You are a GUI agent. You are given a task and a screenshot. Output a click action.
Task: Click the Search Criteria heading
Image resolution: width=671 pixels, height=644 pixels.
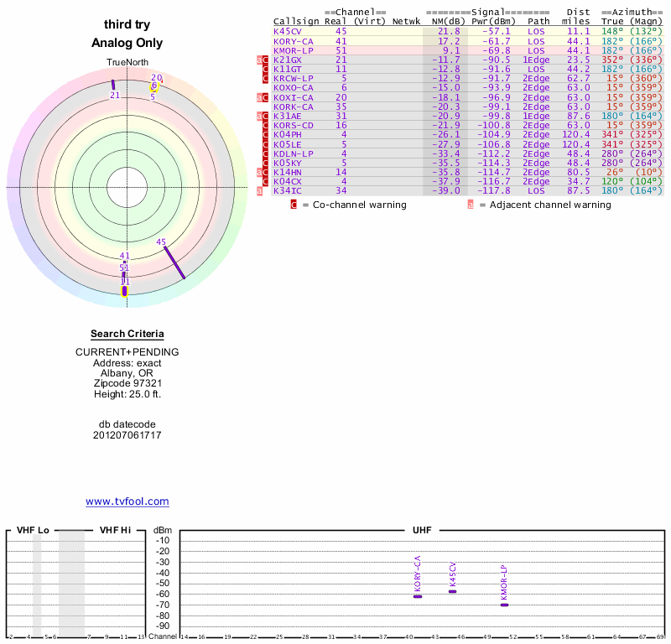tap(127, 334)
